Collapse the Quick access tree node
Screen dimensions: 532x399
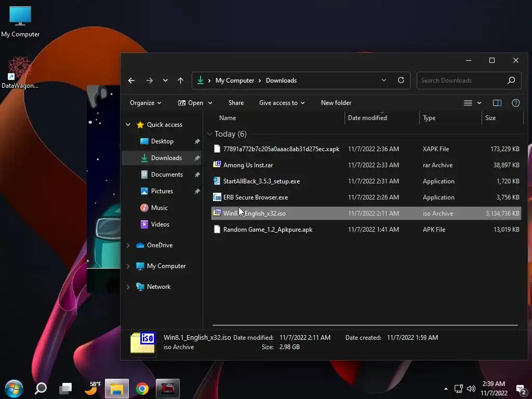click(x=128, y=125)
